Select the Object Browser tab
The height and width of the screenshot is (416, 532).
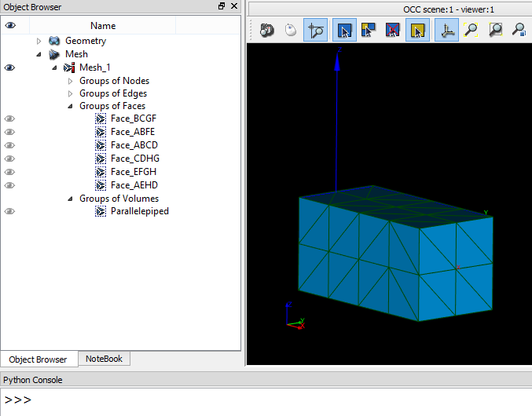(38, 359)
